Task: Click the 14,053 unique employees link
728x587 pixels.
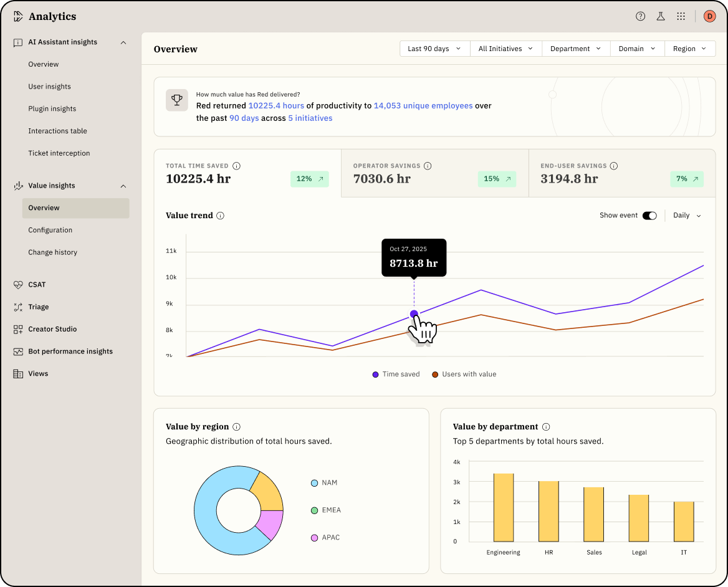Action: 423,106
